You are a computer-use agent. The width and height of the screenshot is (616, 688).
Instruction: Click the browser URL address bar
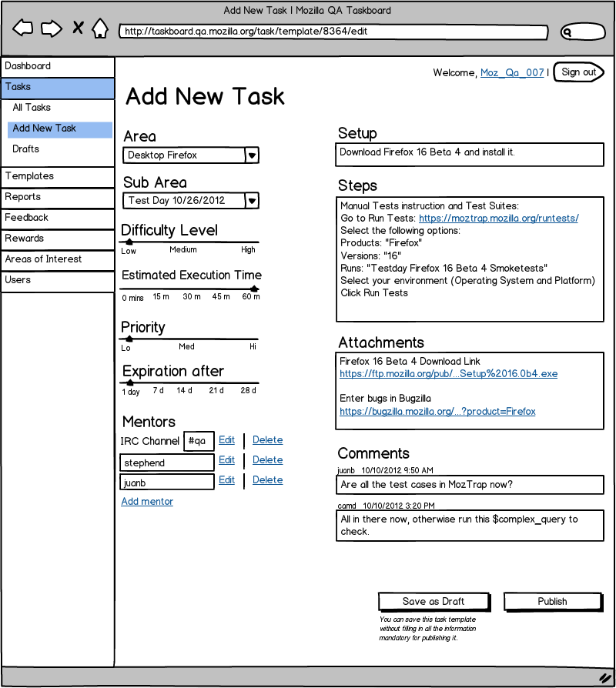[333, 32]
